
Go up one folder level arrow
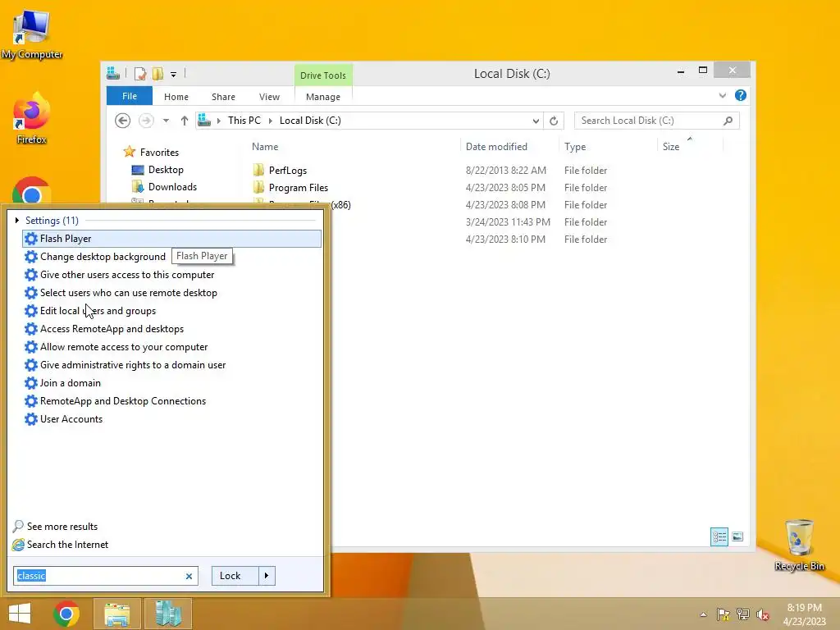click(x=185, y=121)
